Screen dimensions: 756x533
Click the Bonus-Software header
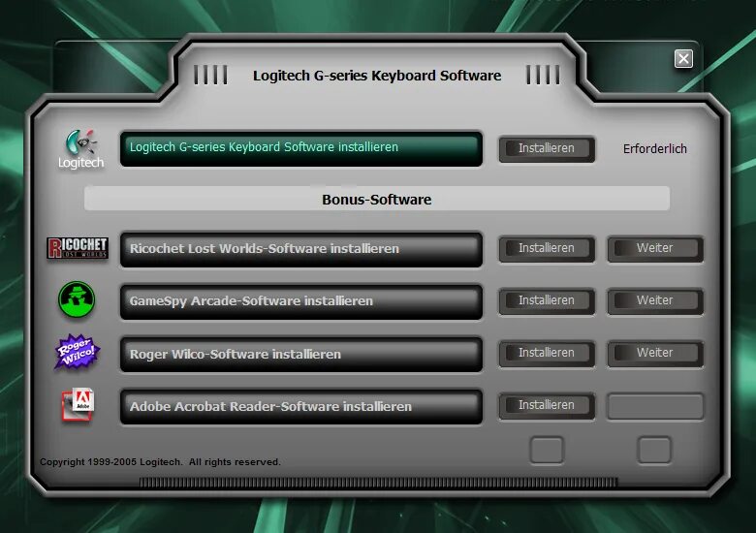pyautogui.click(x=377, y=199)
